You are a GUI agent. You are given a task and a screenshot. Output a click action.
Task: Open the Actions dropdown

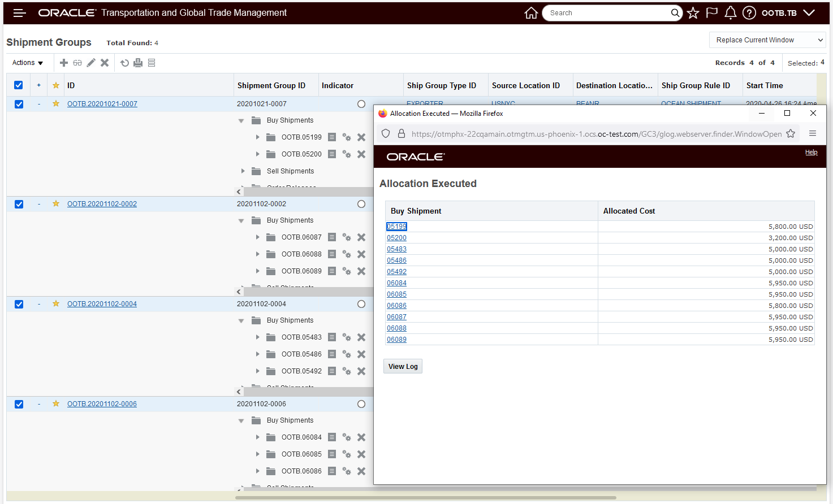coord(28,63)
